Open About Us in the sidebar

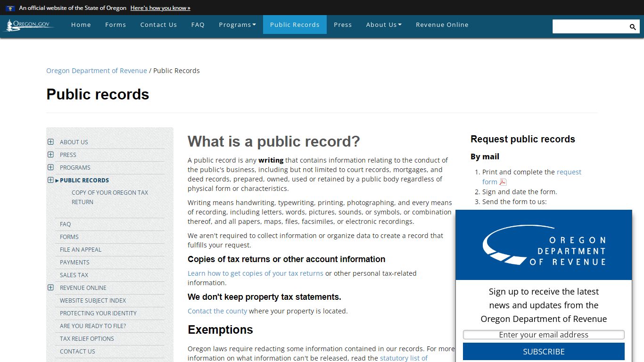[74, 142]
